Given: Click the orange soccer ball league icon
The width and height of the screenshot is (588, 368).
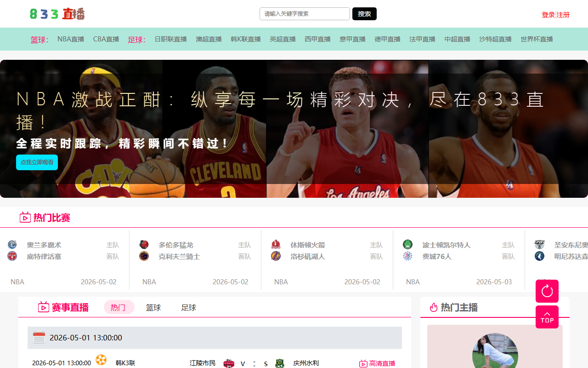Looking at the screenshot, I should click(x=101, y=360).
